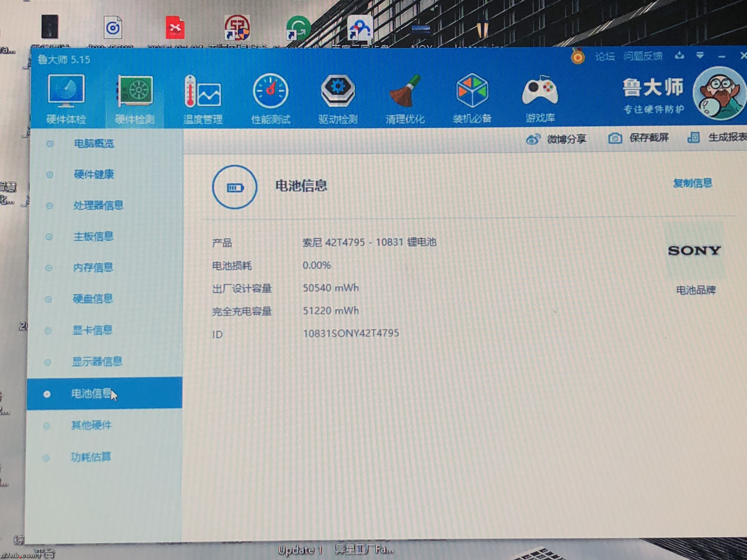Open 问题反馈 feedback link

[x=643, y=56]
